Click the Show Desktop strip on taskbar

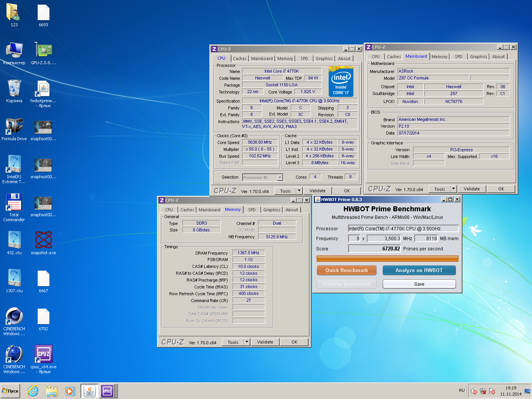coord(527,391)
